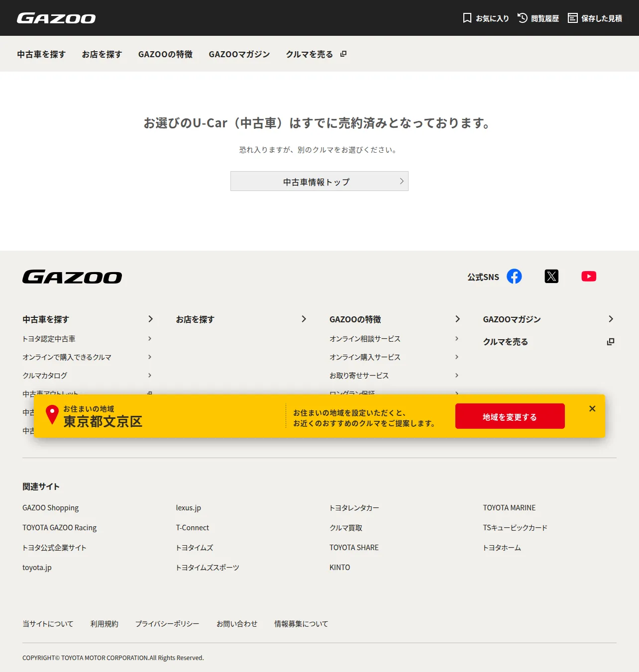Select GAZOOマガジン in the top navigation
The image size is (639, 672).
(239, 54)
